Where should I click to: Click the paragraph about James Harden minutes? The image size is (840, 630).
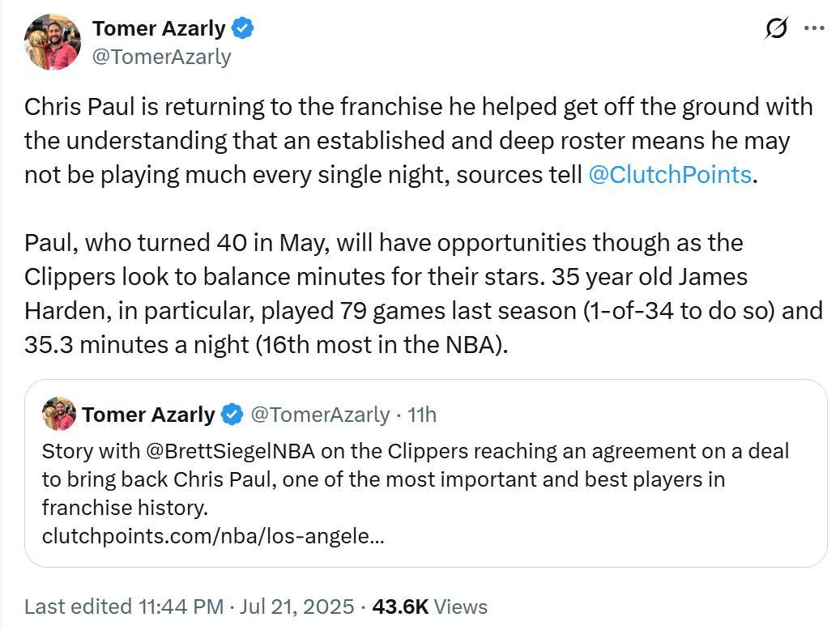pyautogui.click(x=423, y=294)
